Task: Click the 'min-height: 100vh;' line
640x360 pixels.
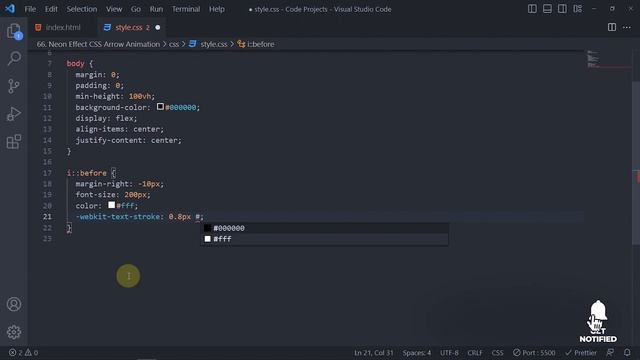Action: pyautogui.click(x=115, y=96)
